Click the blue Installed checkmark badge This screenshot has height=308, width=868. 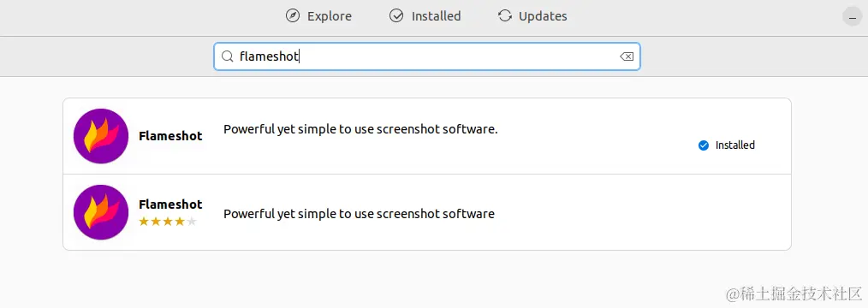(x=704, y=145)
